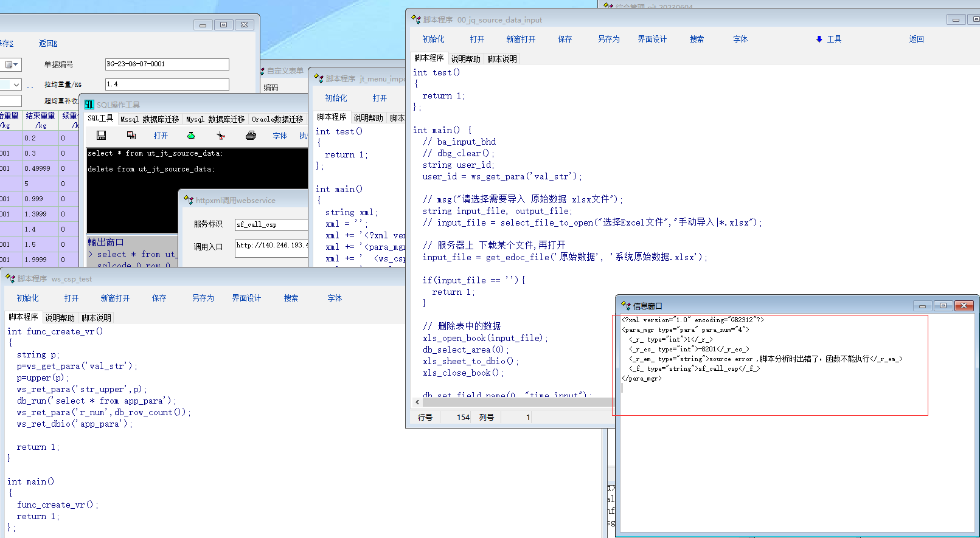This screenshot has width=980, height=538.
Task: Click the green flask icon in SQL toolbar
Action: (191, 136)
